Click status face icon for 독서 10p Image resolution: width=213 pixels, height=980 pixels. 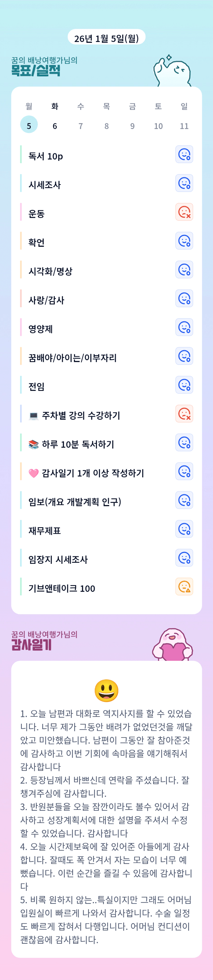point(184,154)
